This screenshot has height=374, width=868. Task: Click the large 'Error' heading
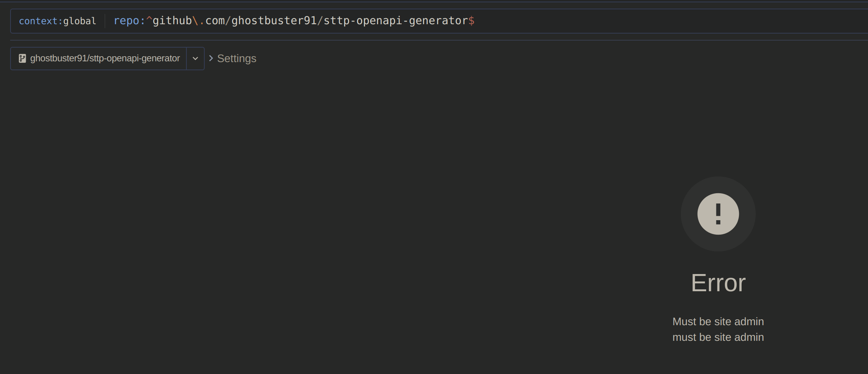[x=718, y=283]
